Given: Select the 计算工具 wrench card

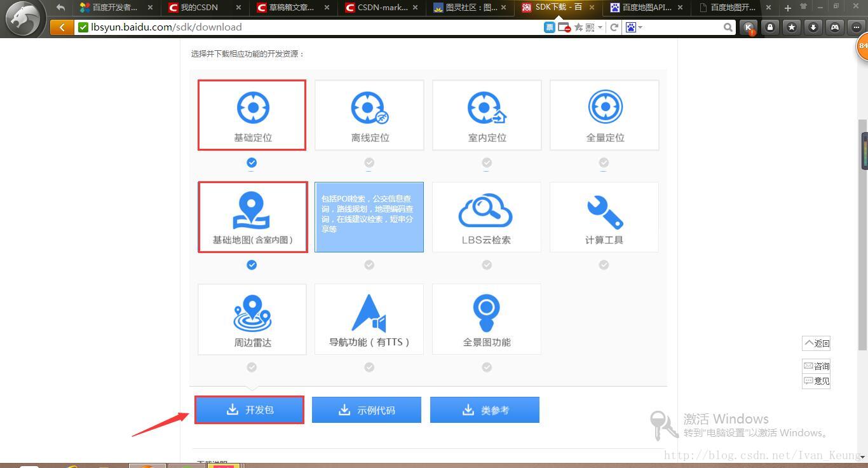Looking at the screenshot, I should click(x=604, y=217).
